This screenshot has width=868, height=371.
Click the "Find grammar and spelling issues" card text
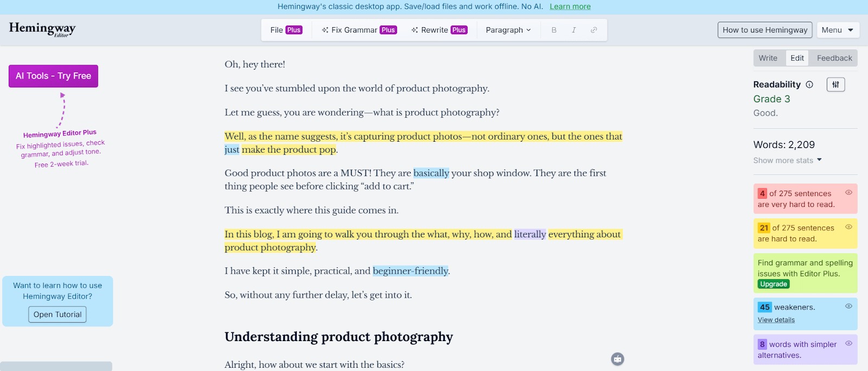(x=805, y=268)
